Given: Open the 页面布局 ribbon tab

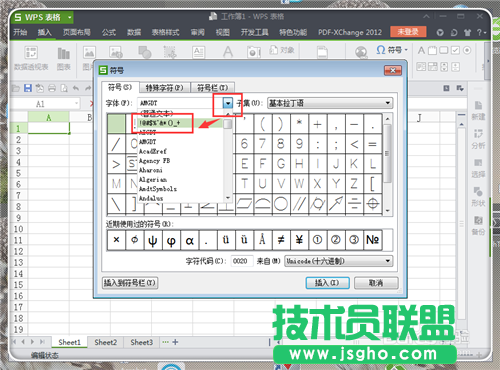Looking at the screenshot, I should pyautogui.click(x=77, y=32).
